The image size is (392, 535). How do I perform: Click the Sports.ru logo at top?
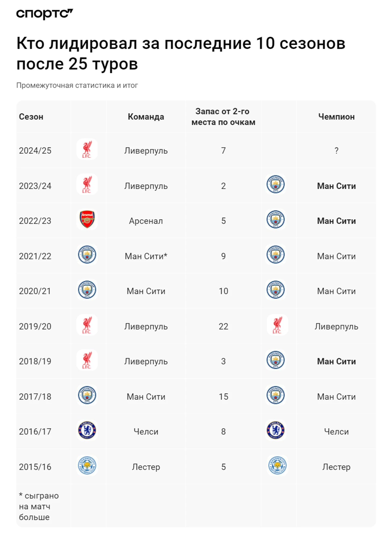[44, 14]
